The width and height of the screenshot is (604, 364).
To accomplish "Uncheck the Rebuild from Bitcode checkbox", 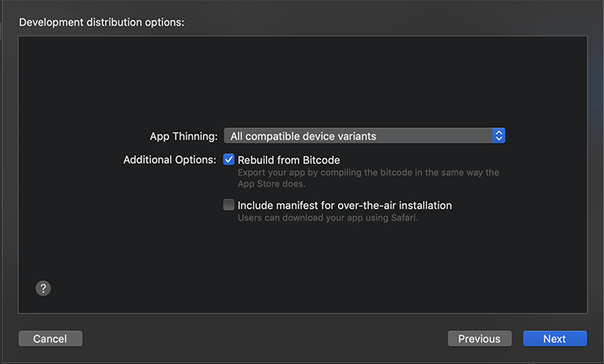I will point(229,159).
